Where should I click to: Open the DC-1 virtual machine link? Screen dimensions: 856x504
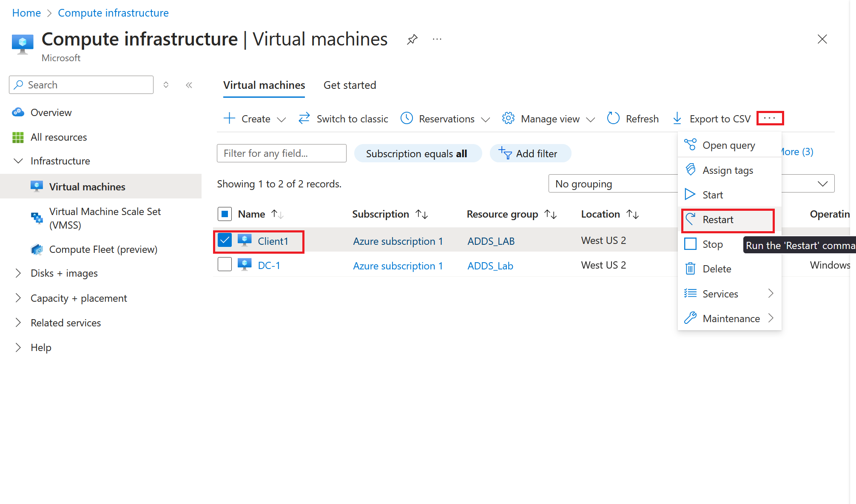click(x=269, y=266)
